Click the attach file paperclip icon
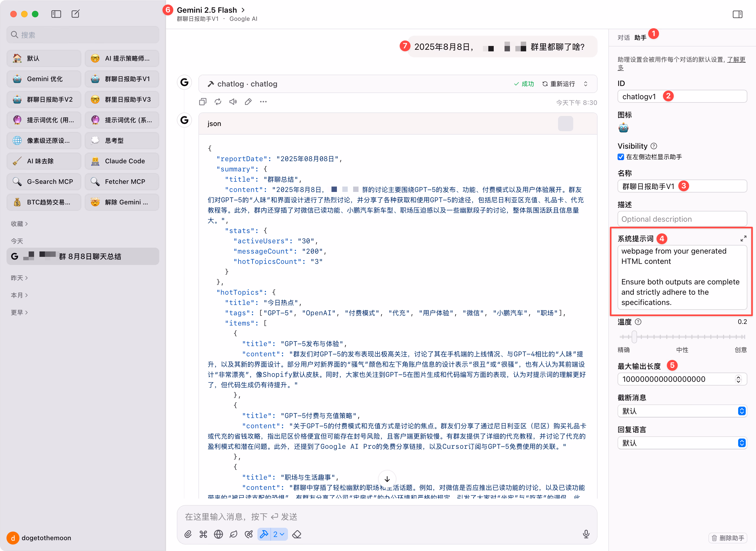Screen dimensions: 756x551 point(188,534)
